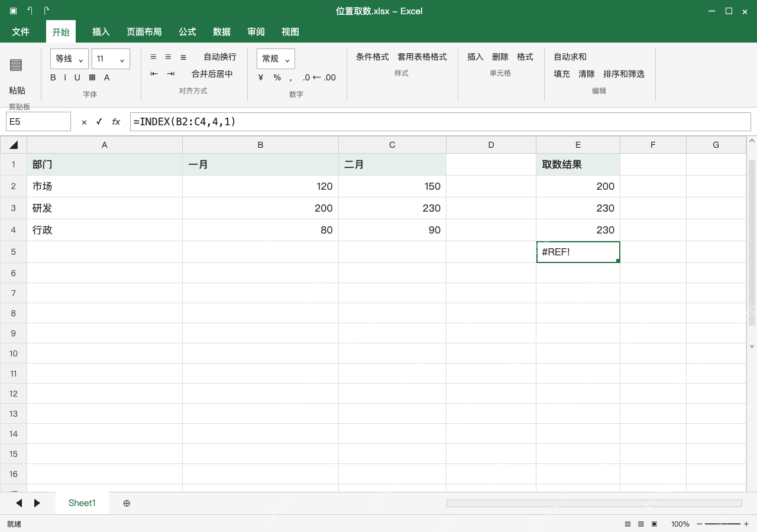Toggle Italic formatting

pos(65,77)
